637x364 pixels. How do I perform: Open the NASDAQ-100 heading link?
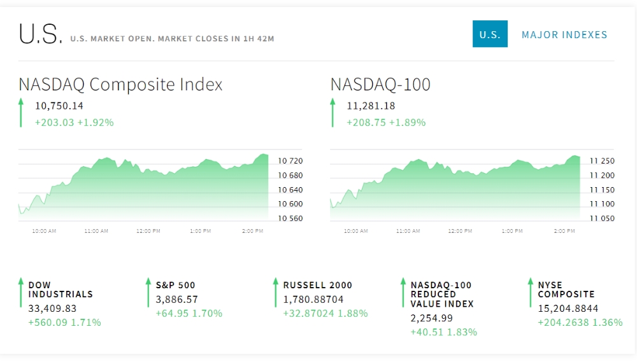[x=380, y=85]
